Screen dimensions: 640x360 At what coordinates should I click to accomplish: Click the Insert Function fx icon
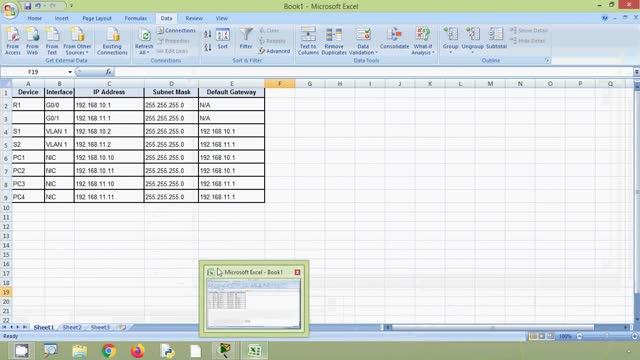click(x=108, y=72)
